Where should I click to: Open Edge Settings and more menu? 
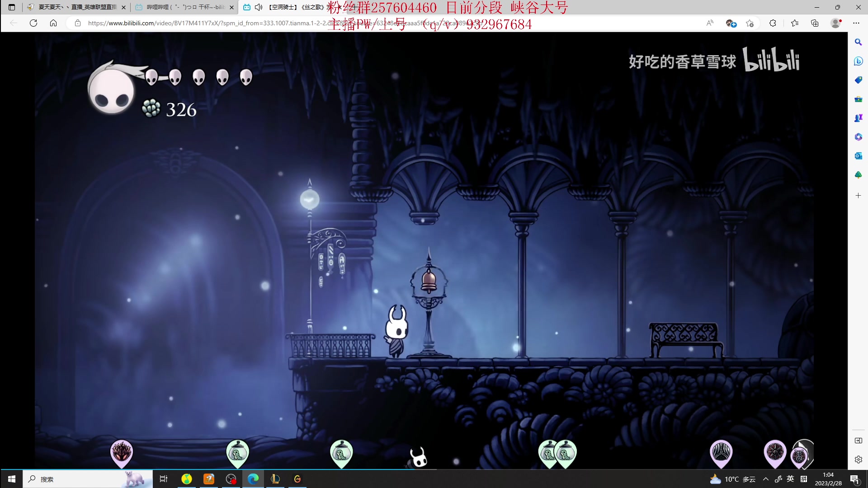856,23
